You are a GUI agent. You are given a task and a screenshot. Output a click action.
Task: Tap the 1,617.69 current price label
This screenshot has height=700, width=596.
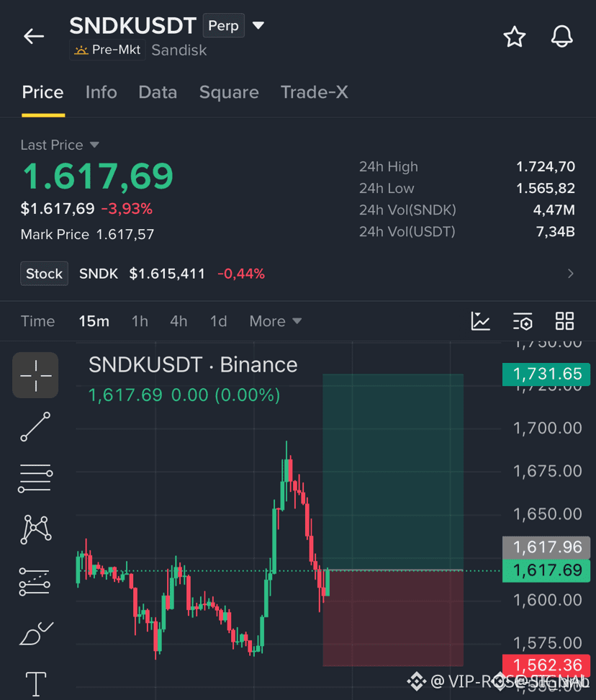546,570
